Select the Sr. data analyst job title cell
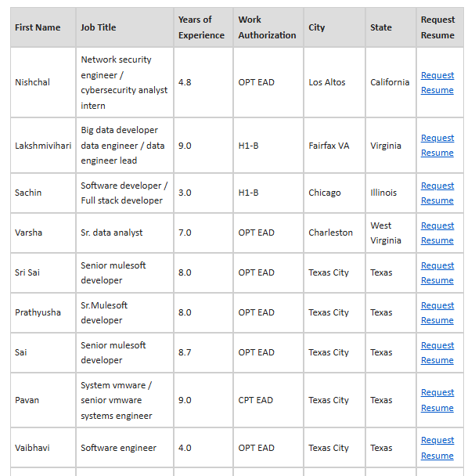This screenshot has width=475, height=476. click(112, 233)
